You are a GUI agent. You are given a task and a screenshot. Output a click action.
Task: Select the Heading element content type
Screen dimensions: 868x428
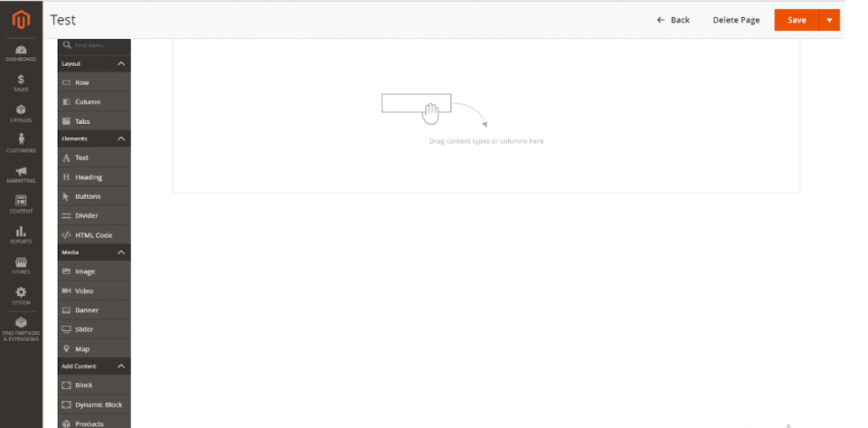coord(94,177)
